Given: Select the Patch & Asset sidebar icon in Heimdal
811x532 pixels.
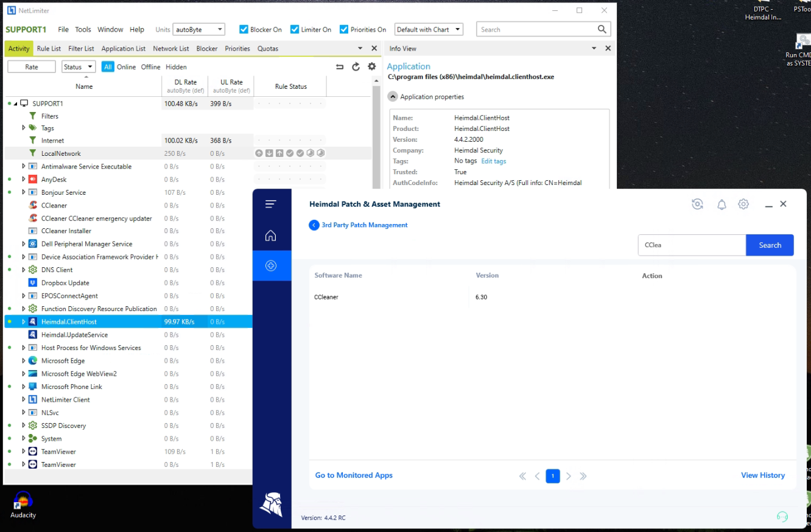Looking at the screenshot, I should point(271,266).
